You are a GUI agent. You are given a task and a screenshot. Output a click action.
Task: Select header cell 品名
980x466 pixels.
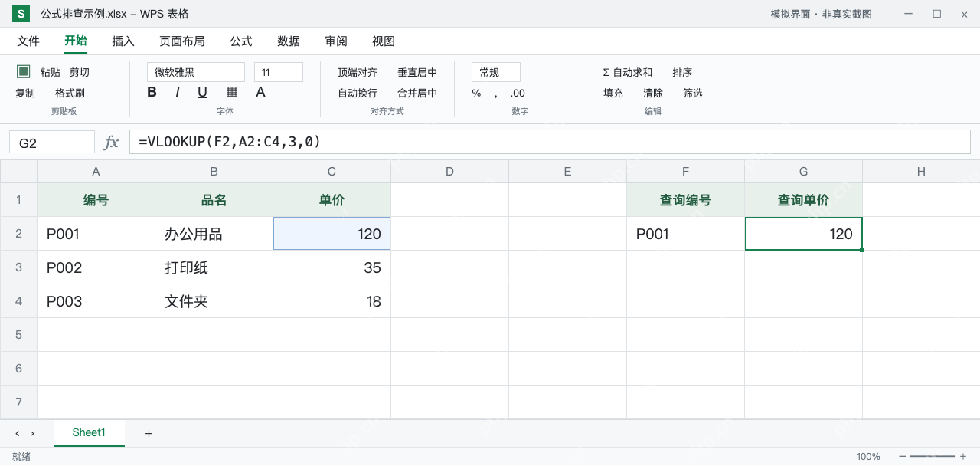[214, 200]
